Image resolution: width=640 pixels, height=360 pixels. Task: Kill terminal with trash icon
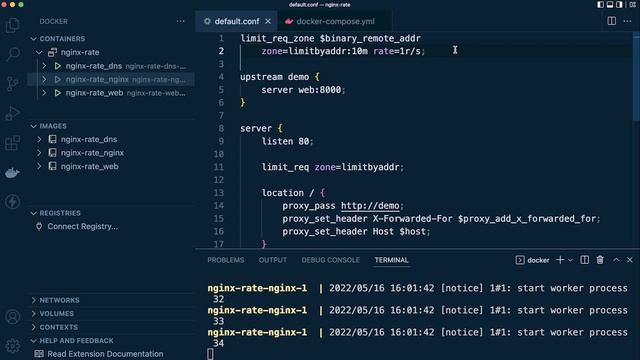point(600,260)
